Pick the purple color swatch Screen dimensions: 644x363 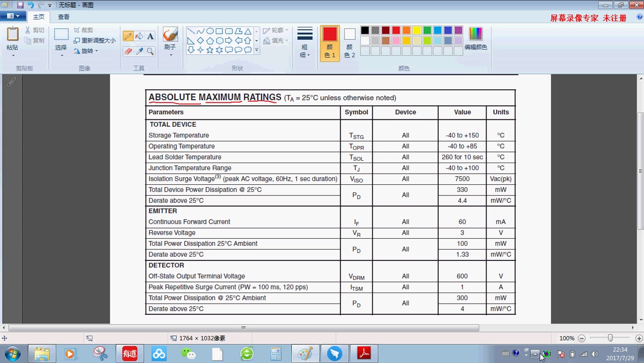tap(458, 30)
